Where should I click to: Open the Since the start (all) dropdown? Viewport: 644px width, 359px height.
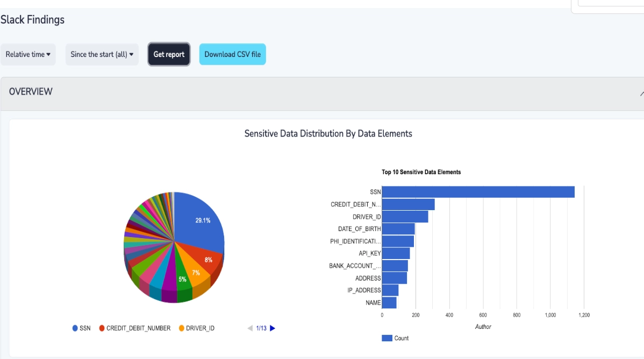click(x=102, y=54)
